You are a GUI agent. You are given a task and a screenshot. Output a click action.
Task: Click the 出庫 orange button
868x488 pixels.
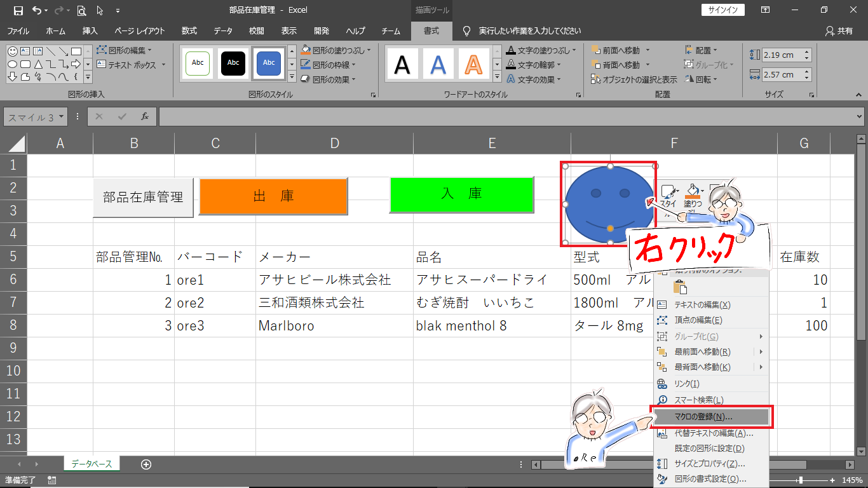(x=273, y=196)
